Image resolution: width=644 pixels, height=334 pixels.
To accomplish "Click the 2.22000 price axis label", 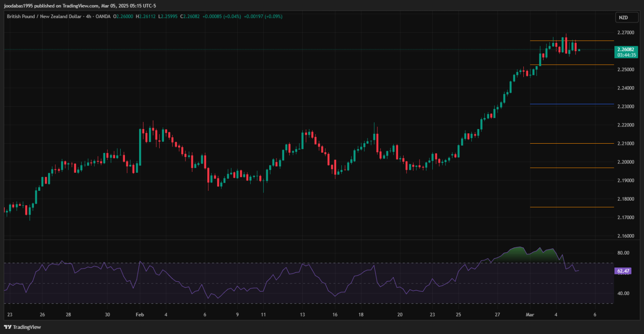I will click(x=626, y=125).
